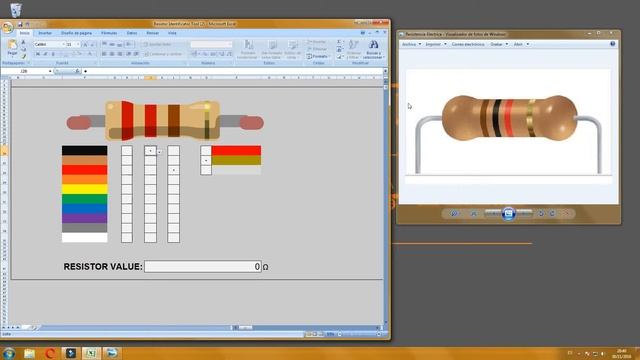Viewport: 640px width, 360px height.
Task: Toggle italic formatting in Fuente group
Action: [45, 54]
